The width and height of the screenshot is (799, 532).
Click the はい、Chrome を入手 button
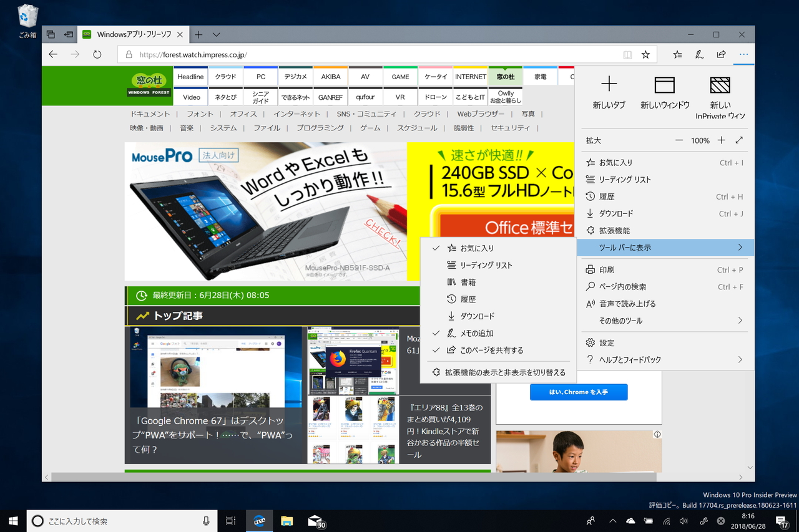tap(579, 392)
